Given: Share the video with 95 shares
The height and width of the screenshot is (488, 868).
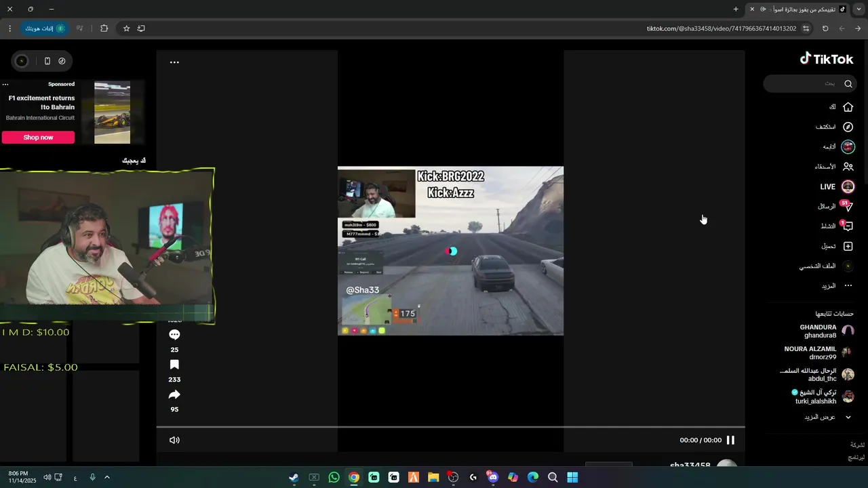Looking at the screenshot, I should (x=174, y=394).
